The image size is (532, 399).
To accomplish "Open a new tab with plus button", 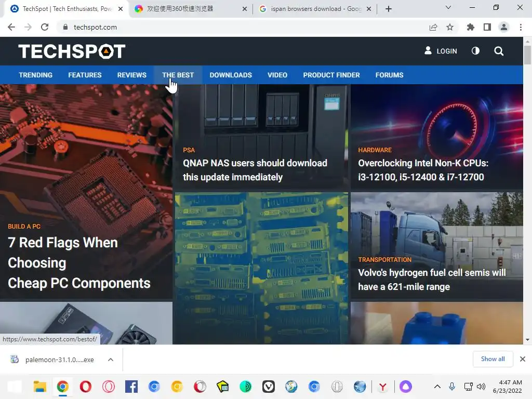I will [389, 9].
